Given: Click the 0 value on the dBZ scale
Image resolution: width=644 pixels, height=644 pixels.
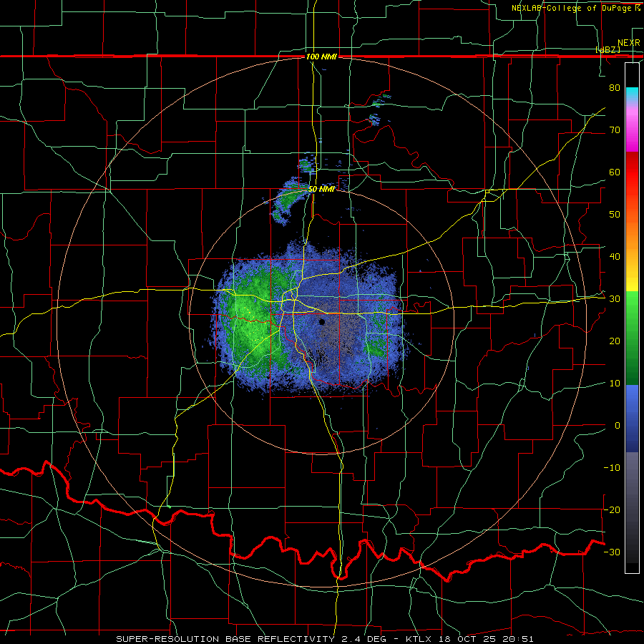Looking at the screenshot, I should (x=618, y=426).
